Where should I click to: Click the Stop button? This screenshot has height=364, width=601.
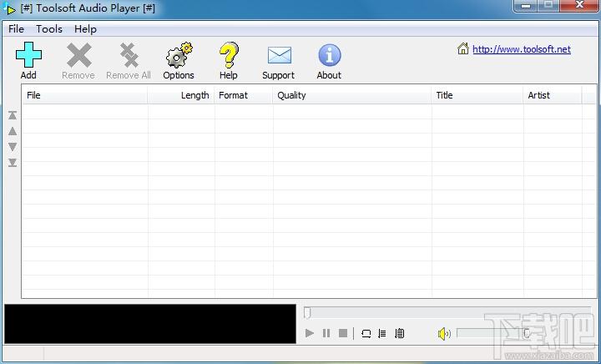pyautogui.click(x=343, y=333)
